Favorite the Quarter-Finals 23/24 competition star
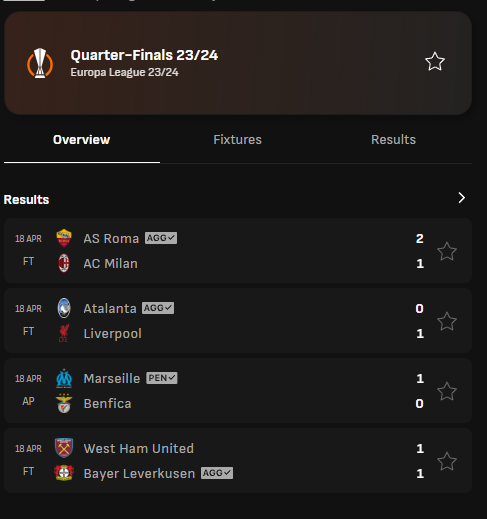Image resolution: width=487 pixels, height=519 pixels. point(435,62)
